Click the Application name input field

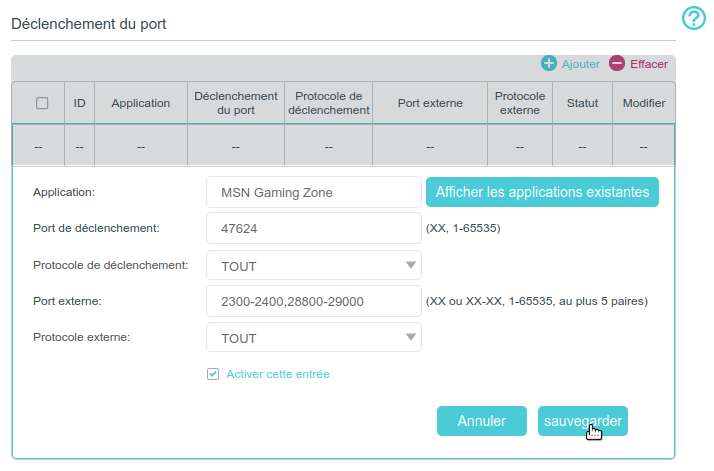313,192
